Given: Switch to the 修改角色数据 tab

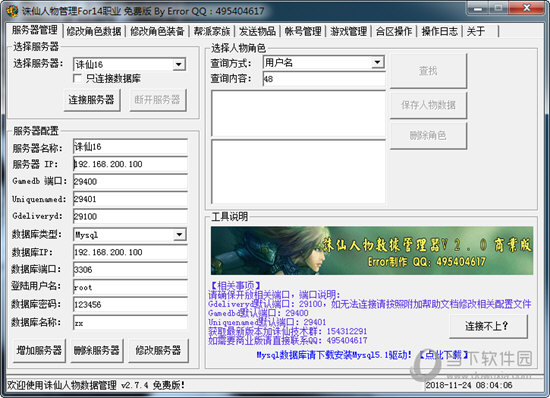Looking at the screenshot, I should tap(94, 31).
